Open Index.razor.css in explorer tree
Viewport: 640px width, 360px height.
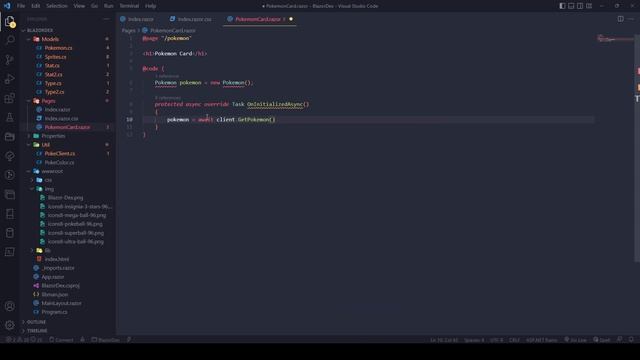coord(61,118)
